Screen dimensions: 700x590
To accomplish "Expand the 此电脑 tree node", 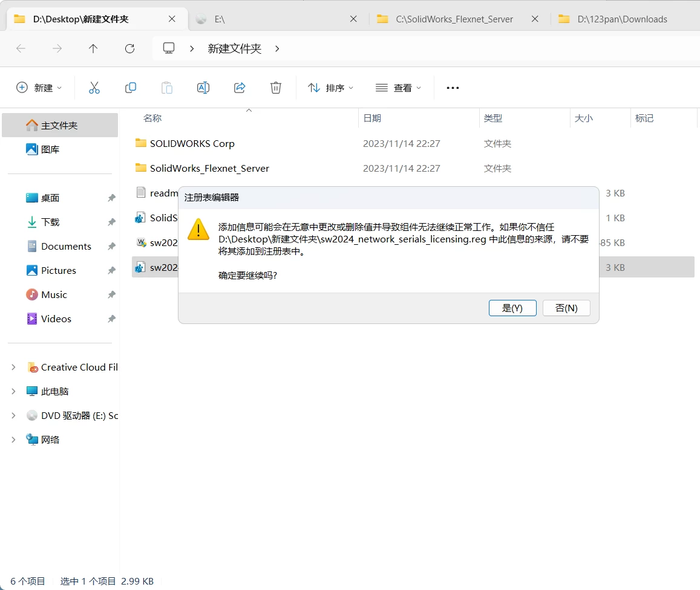I will click(13, 391).
